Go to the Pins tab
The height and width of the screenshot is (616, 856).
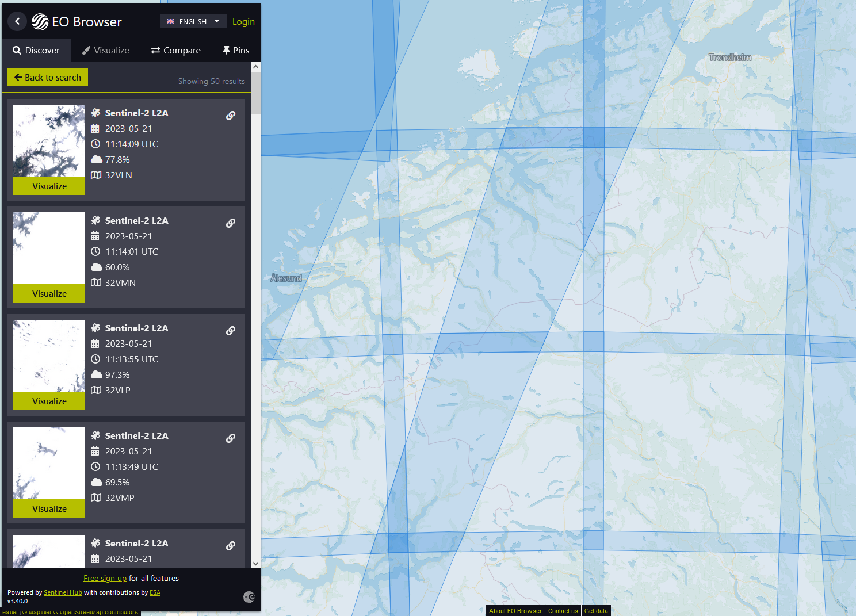coord(236,51)
